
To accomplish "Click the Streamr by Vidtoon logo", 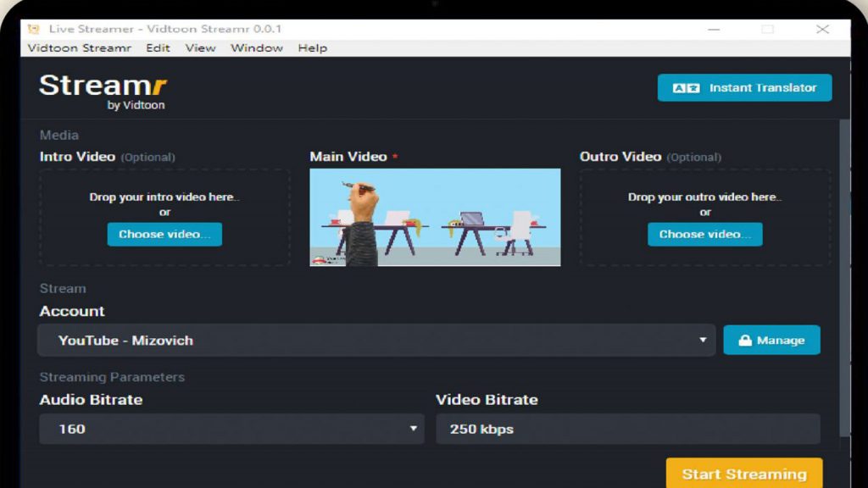I will point(103,91).
